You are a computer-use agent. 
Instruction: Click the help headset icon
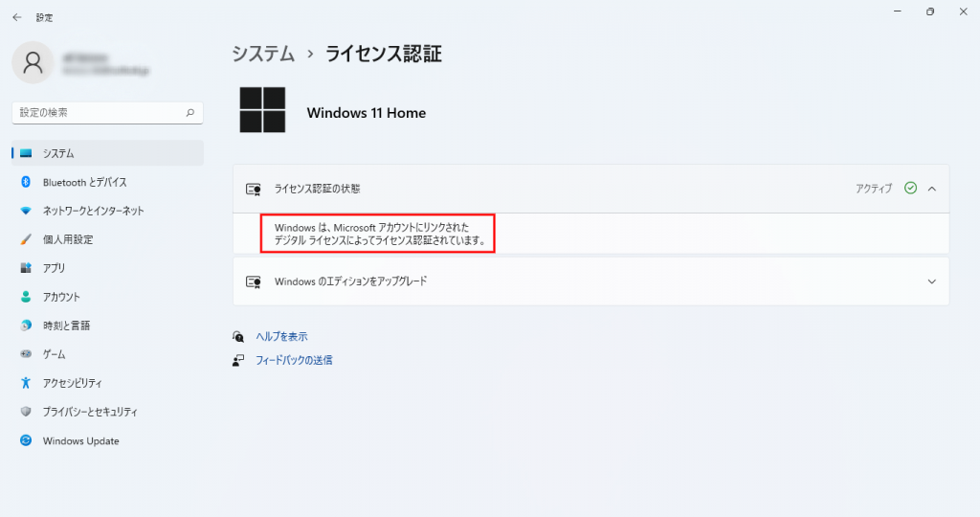click(x=238, y=337)
